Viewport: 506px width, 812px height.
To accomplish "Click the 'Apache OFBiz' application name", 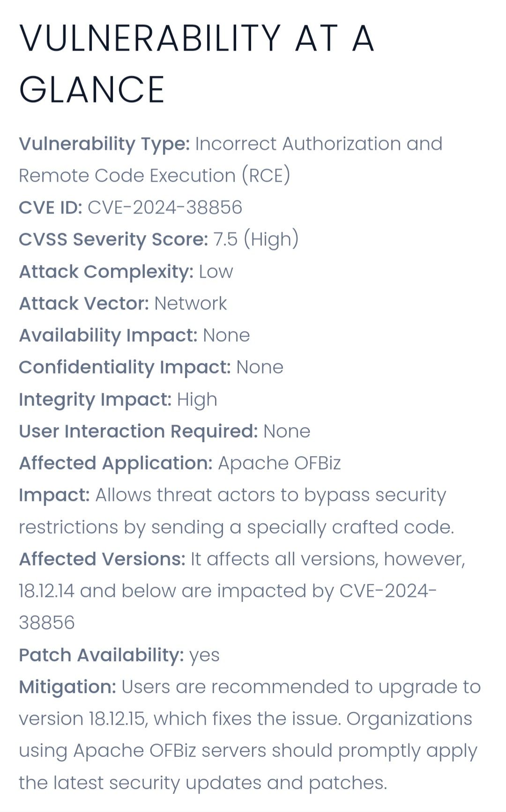I will coord(279,463).
